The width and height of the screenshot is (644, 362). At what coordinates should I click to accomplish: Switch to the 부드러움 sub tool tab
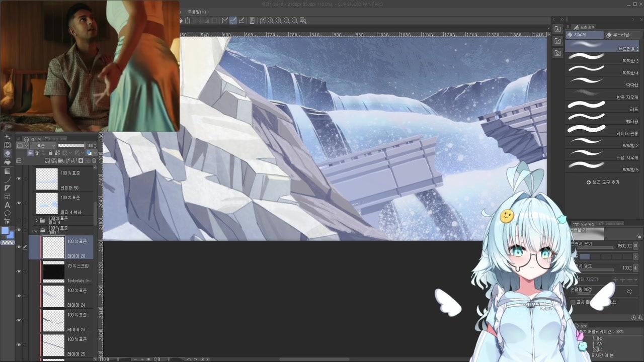click(x=624, y=35)
